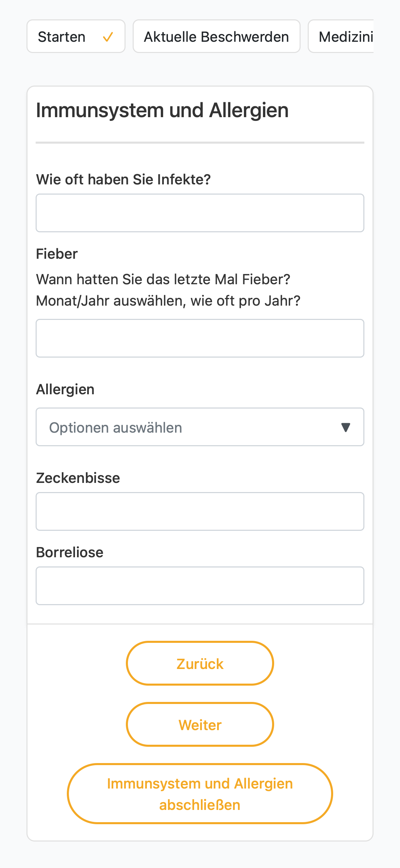This screenshot has height=868, width=400.
Task: Click the orange checkmark on Starten step
Action: (x=108, y=37)
